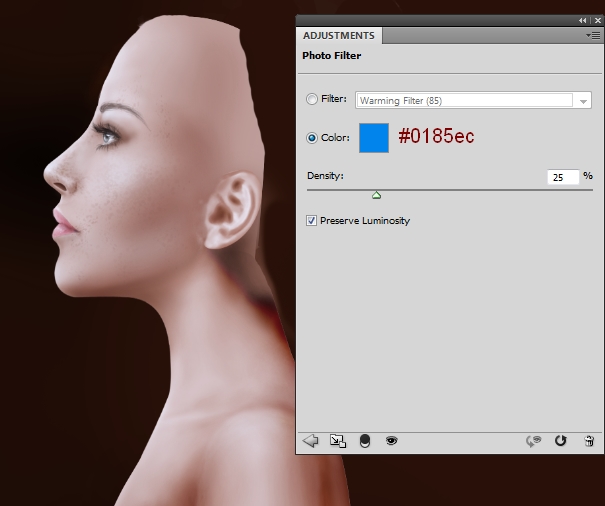
Task: Click the blue color swatch
Action: pyautogui.click(x=373, y=138)
